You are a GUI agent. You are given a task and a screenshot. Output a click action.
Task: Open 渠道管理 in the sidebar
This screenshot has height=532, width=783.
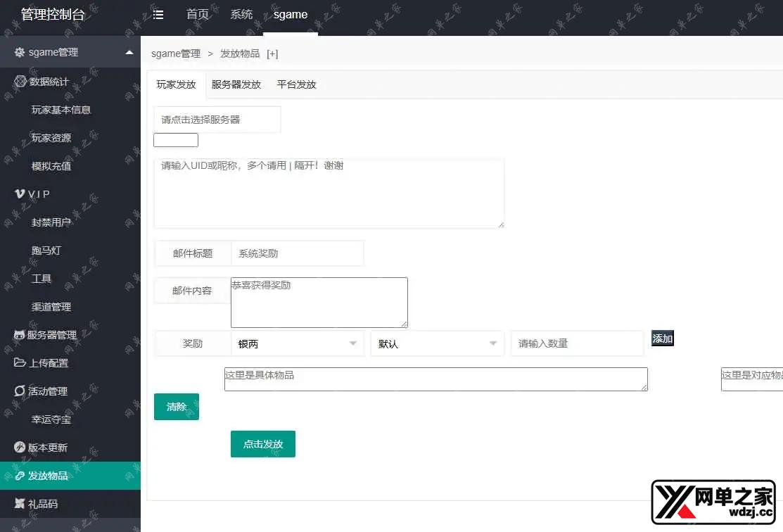[x=51, y=307]
